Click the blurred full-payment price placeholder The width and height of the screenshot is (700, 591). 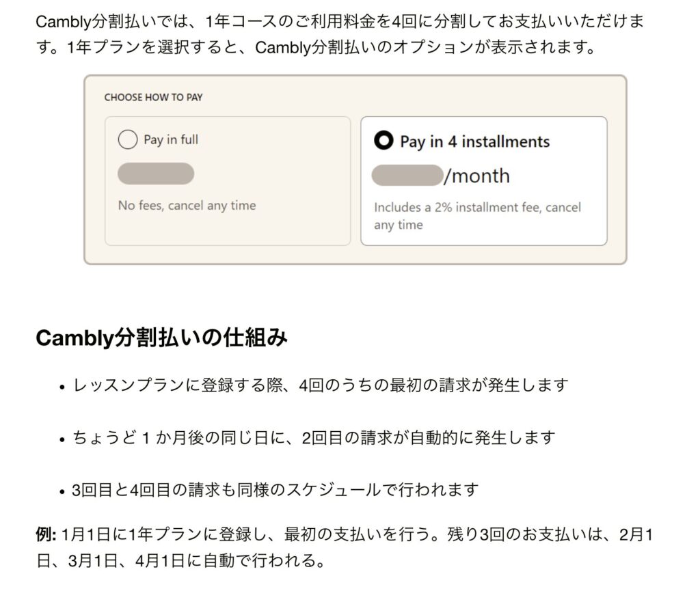click(x=155, y=174)
